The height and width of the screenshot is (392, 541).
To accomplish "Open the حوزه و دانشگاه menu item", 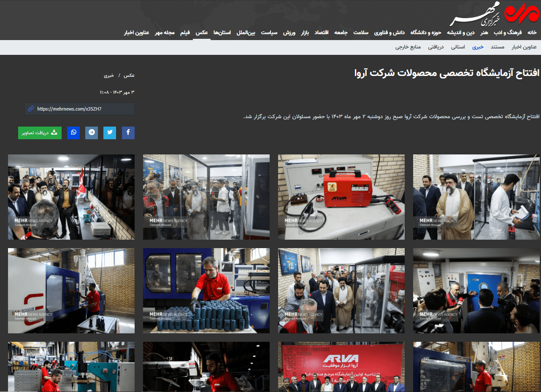I will tap(426, 32).
